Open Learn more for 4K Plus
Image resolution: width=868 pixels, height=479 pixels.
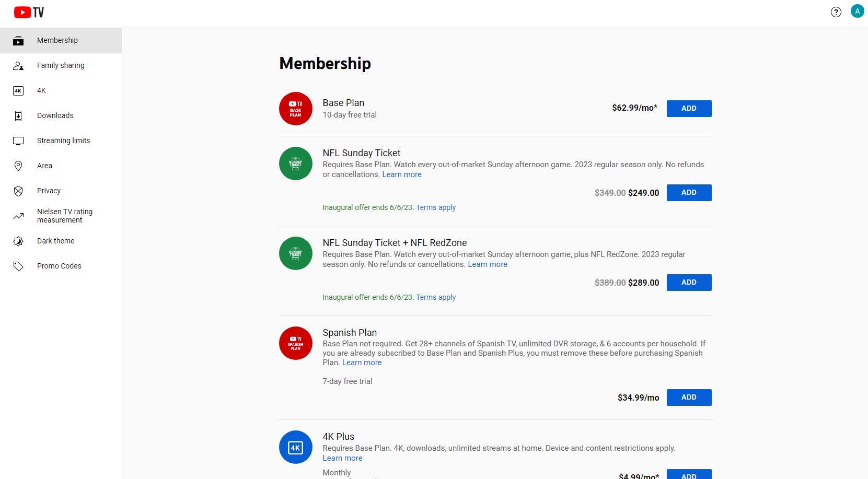click(342, 458)
